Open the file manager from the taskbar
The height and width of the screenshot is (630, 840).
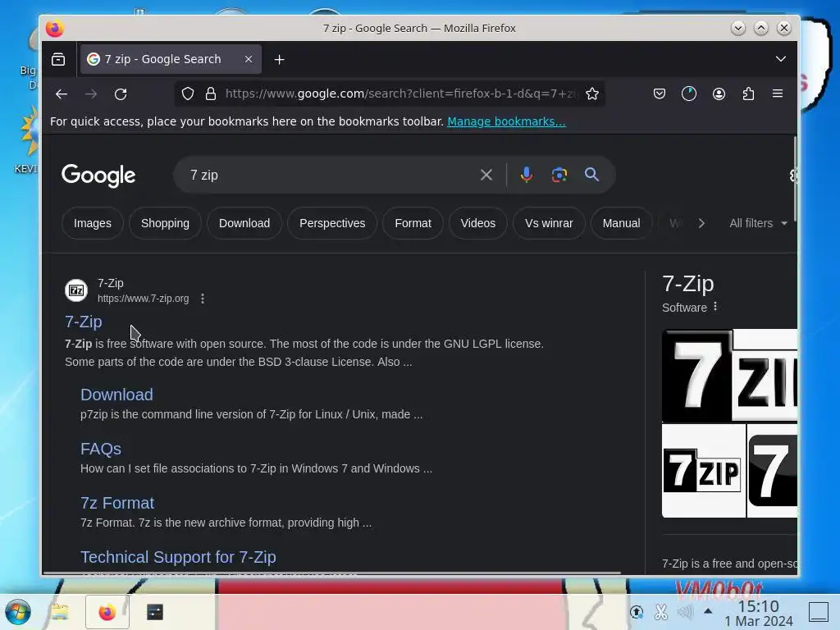point(60,612)
